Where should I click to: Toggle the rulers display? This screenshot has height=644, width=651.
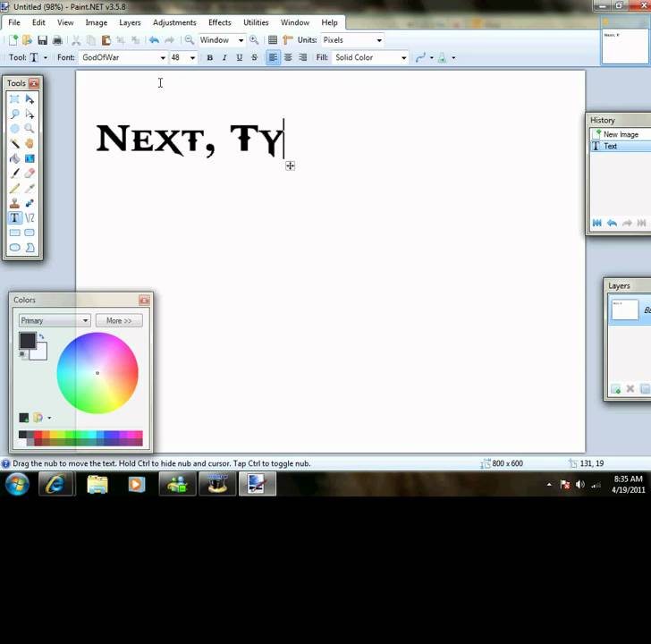pos(287,40)
